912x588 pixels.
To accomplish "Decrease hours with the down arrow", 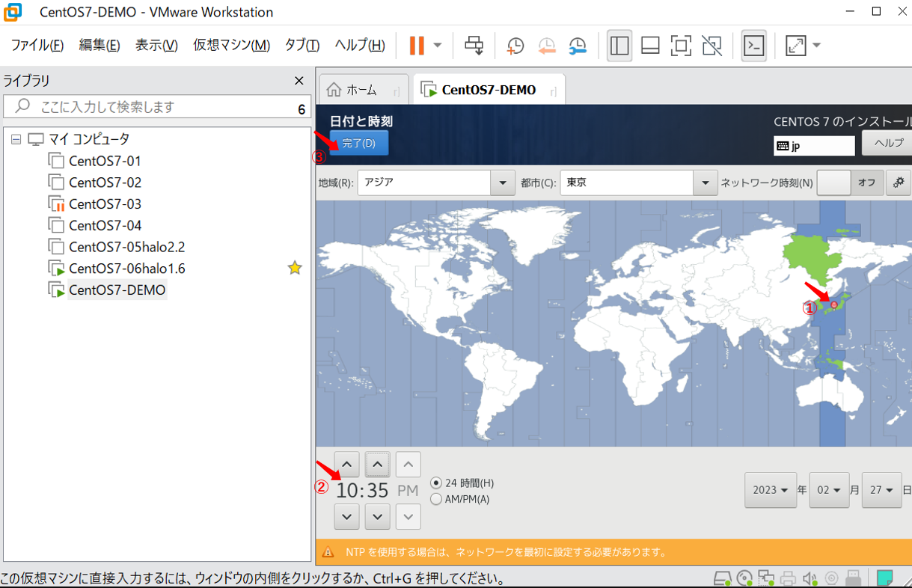I will [346, 516].
